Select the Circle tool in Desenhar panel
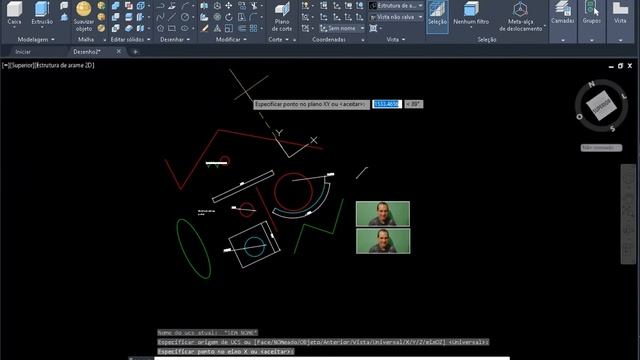The height and width of the screenshot is (360, 640). point(184,17)
